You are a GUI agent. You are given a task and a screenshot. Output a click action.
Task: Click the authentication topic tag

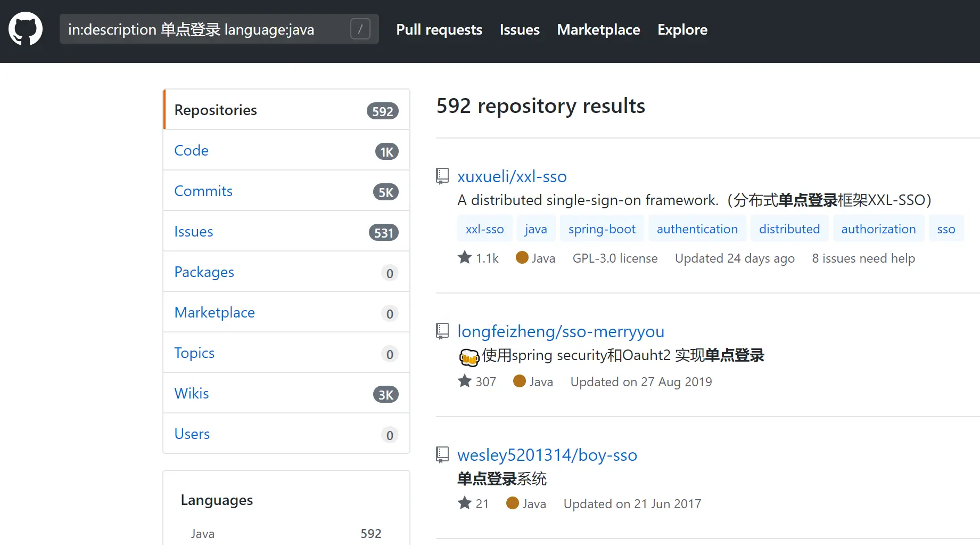697,229
